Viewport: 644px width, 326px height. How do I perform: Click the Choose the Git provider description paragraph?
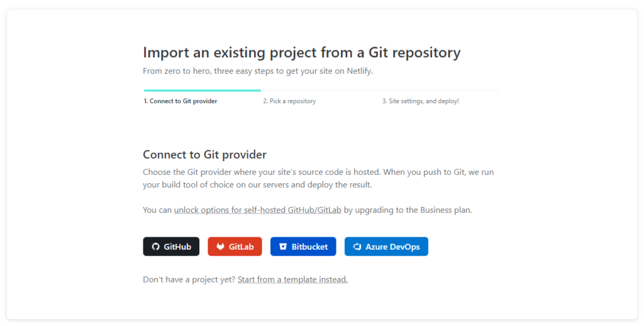pyautogui.click(x=314, y=178)
